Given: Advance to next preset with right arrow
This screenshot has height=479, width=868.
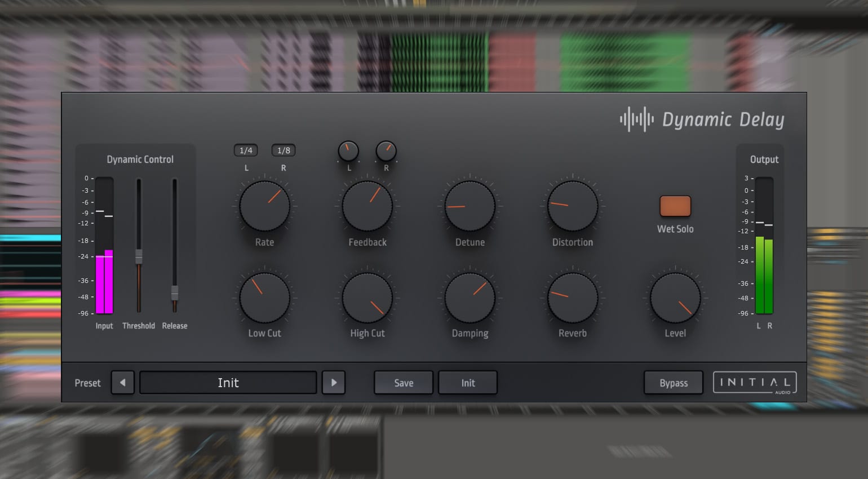Looking at the screenshot, I should point(334,383).
